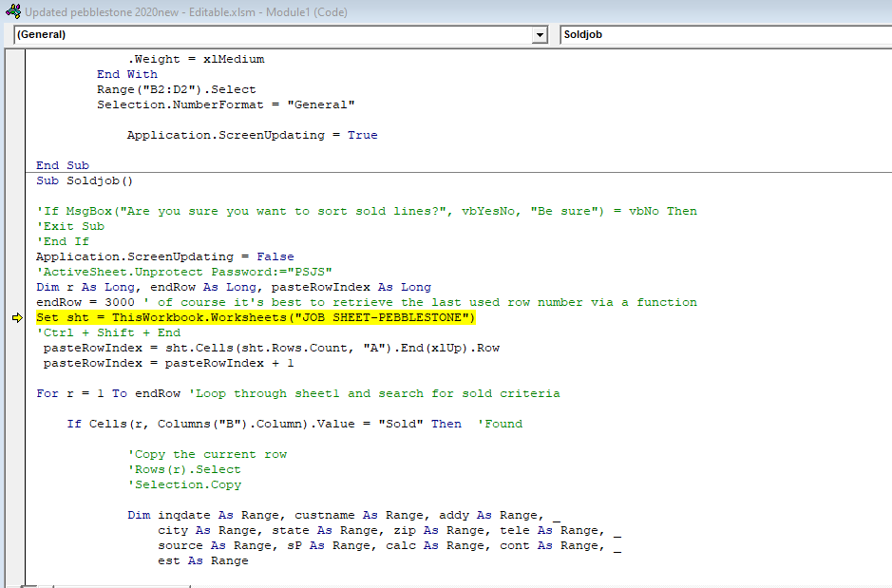Click the yellow execution arrow in margin

(17, 317)
